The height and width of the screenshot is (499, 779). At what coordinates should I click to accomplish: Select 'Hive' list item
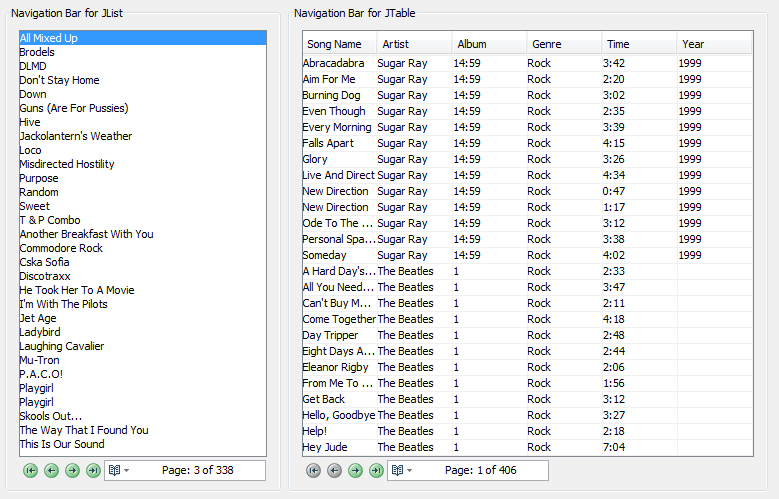pos(143,122)
